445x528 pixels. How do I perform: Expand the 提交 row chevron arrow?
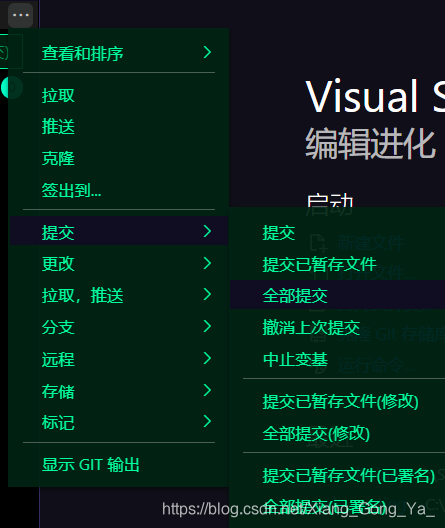pyautogui.click(x=207, y=231)
